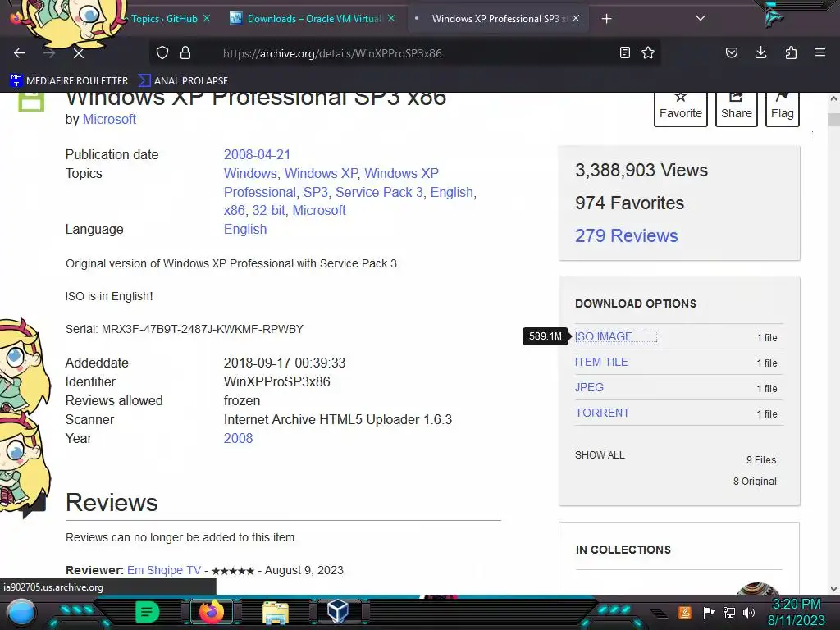Viewport: 840px width, 630px height.
Task: Open File Explorer from taskbar
Action: [x=276, y=612]
